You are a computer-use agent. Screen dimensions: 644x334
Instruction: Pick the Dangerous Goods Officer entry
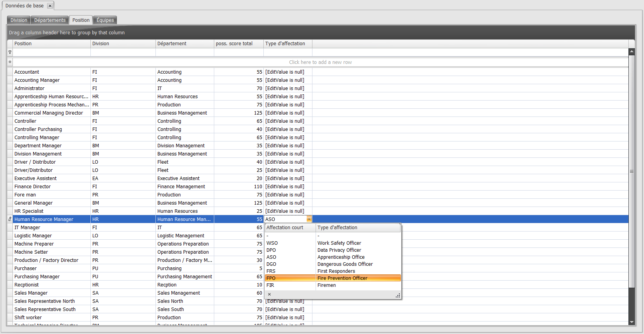345,264
